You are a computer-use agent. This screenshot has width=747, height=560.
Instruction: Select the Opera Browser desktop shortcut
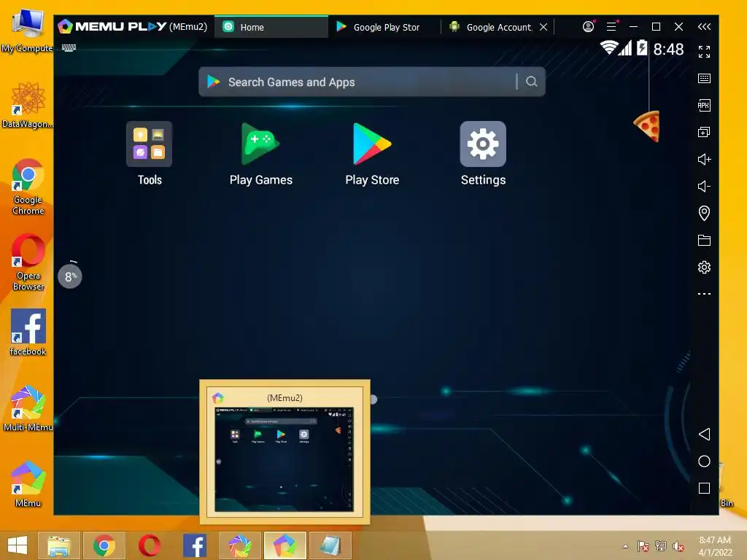coord(28,262)
